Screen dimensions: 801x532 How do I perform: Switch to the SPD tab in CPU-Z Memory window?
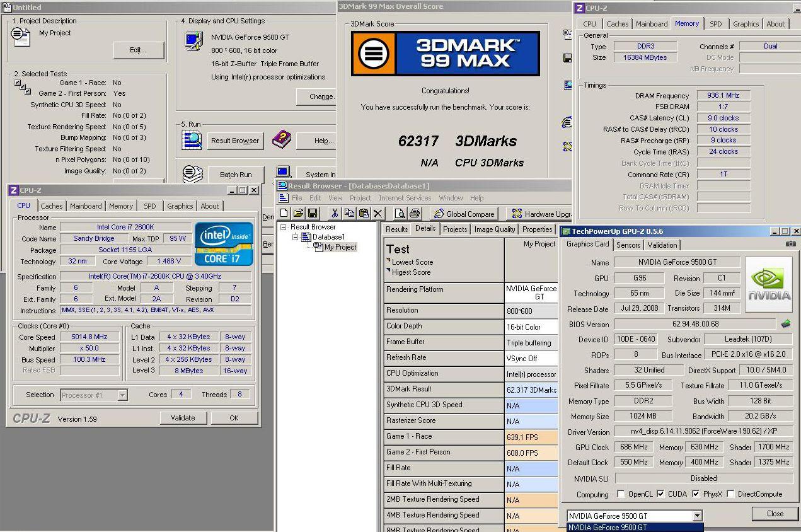(x=716, y=24)
